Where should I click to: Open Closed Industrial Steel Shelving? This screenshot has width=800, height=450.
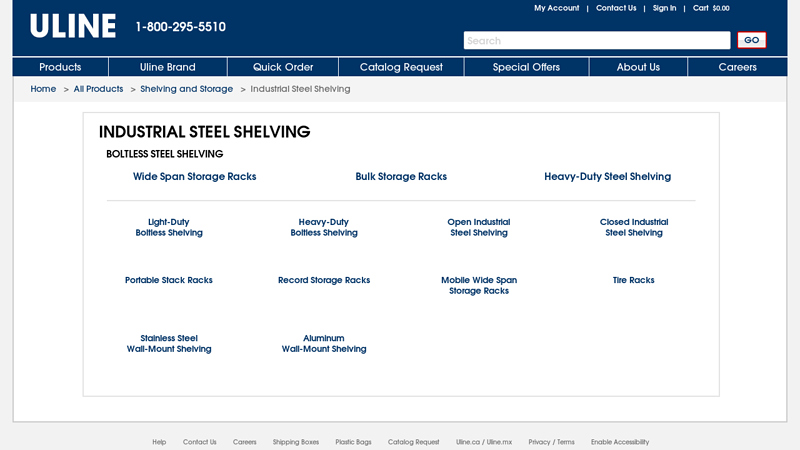click(x=634, y=227)
